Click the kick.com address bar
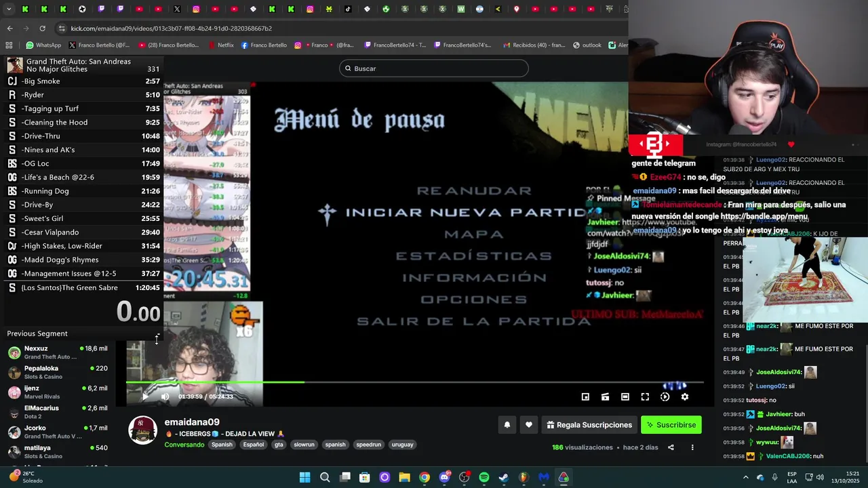This screenshot has width=868, height=488. coord(339,28)
